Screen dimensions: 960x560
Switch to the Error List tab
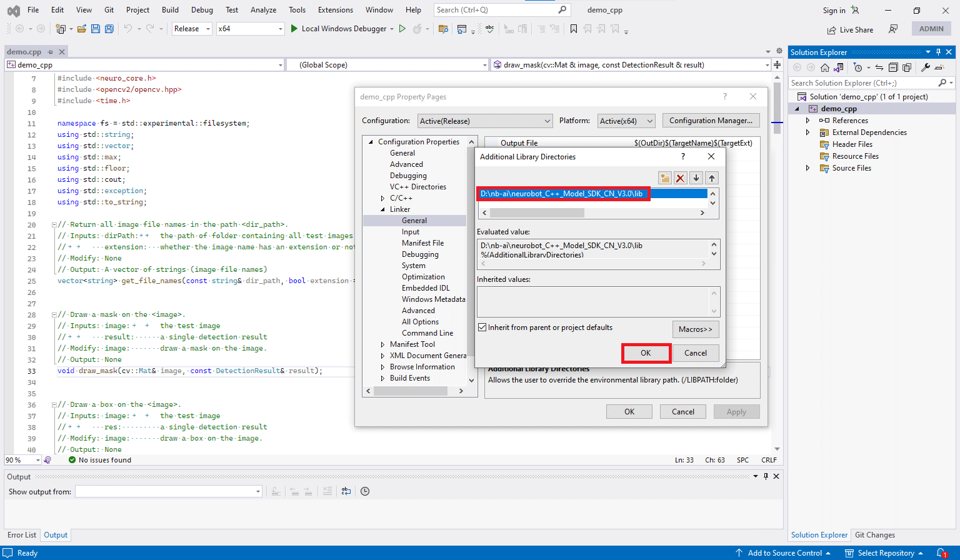[x=22, y=535]
